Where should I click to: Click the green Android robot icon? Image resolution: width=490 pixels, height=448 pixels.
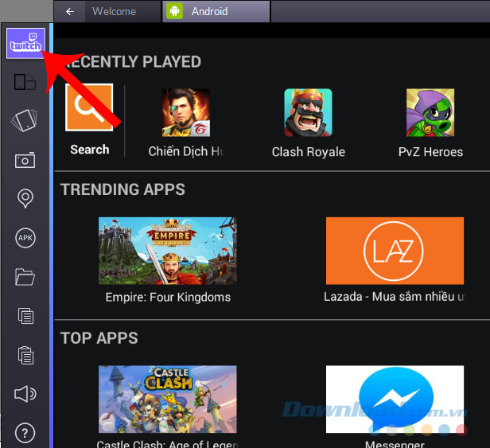click(174, 11)
